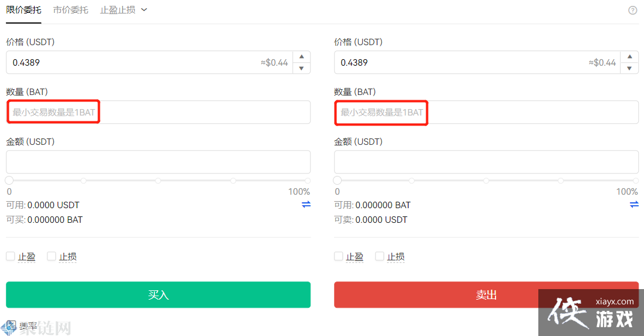Decrease the sell price with the down arrow
This screenshot has width=644, height=336.
pyautogui.click(x=629, y=68)
